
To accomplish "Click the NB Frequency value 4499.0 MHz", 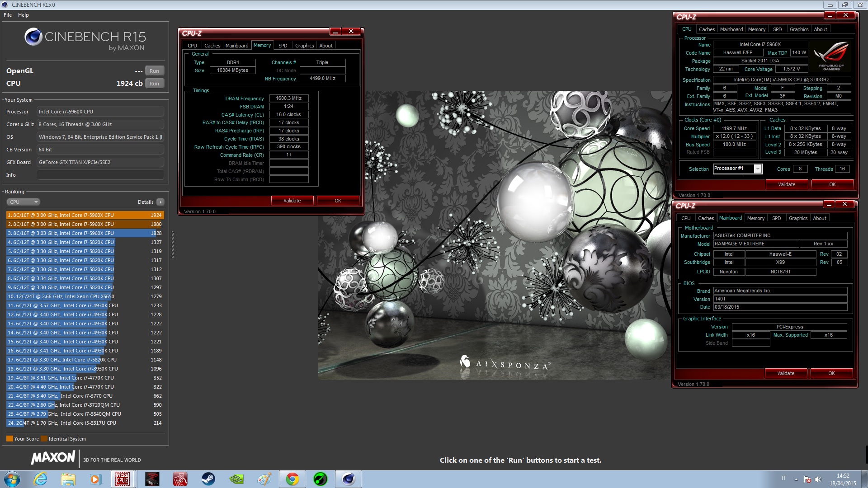I will (x=322, y=78).
